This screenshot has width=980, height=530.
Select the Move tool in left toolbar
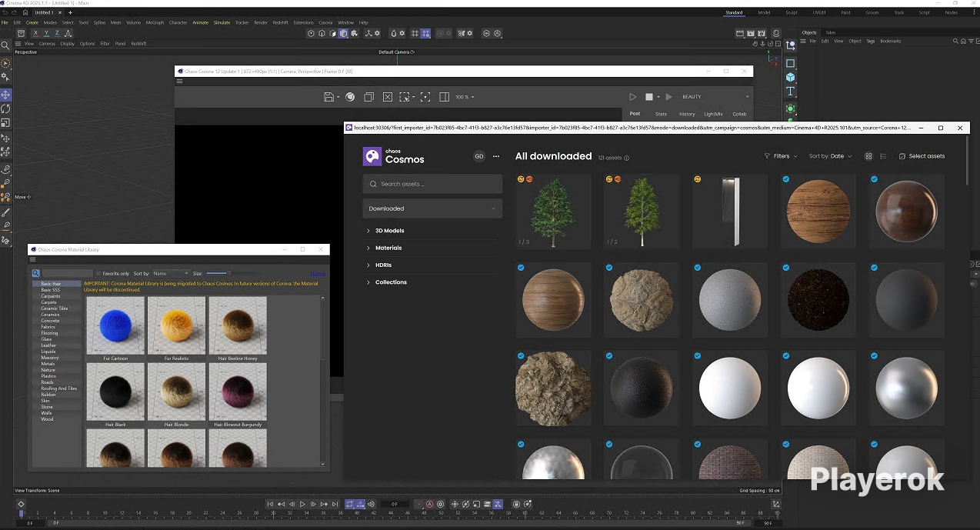point(5,95)
